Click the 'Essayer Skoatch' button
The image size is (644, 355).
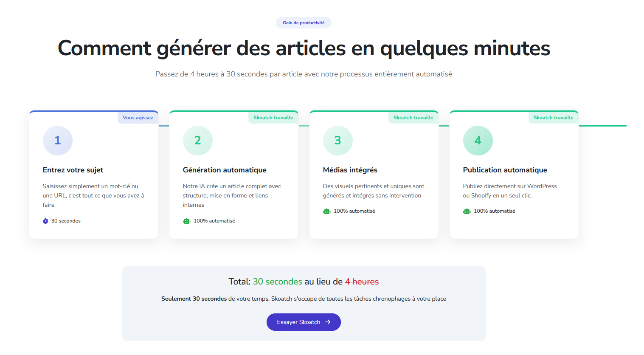(x=303, y=322)
